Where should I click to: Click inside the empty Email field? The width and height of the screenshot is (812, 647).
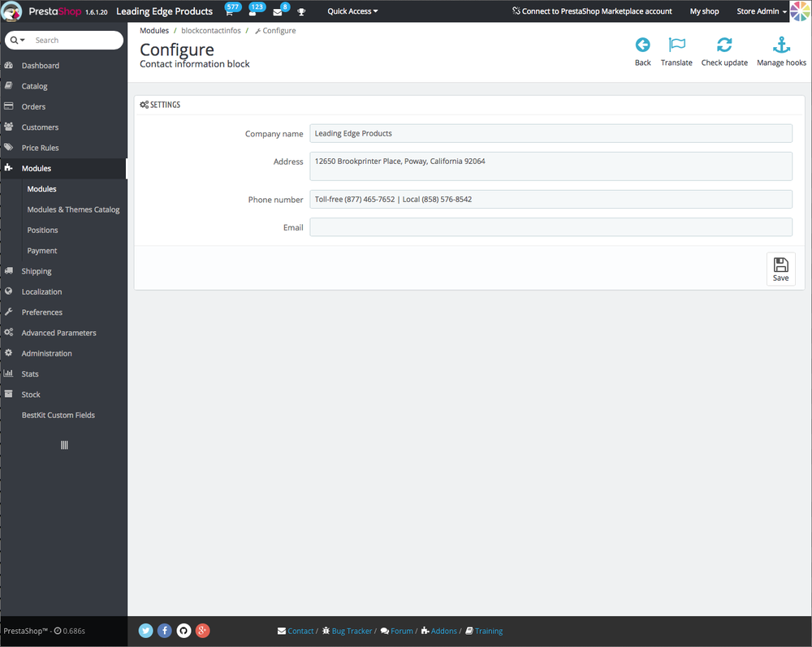[x=550, y=226]
